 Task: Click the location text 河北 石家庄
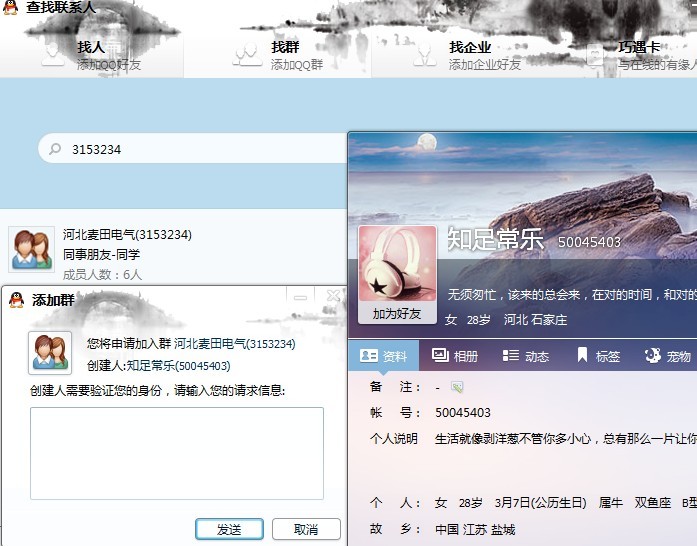tap(535, 320)
